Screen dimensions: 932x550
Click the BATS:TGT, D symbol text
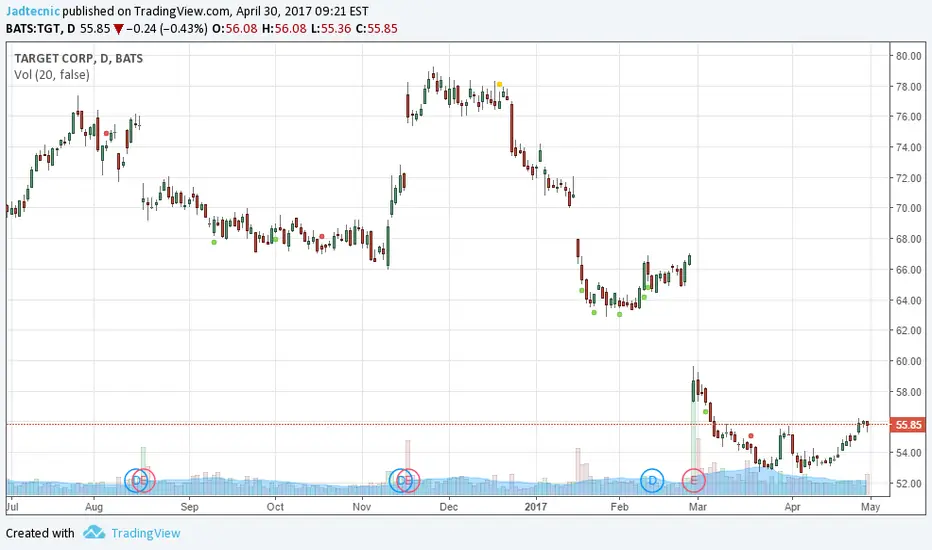click(x=40, y=29)
